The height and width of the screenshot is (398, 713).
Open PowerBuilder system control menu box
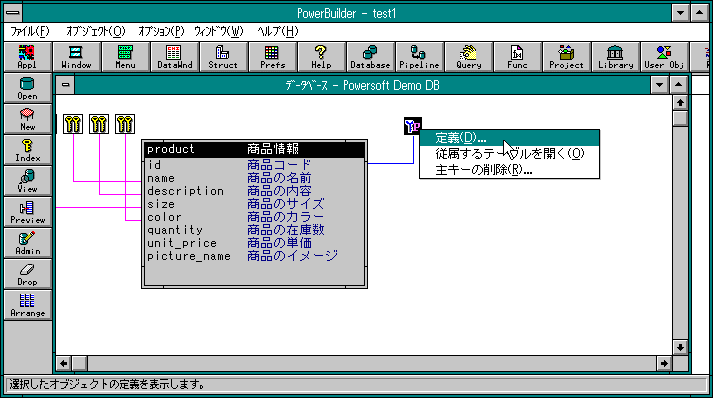click(13, 13)
